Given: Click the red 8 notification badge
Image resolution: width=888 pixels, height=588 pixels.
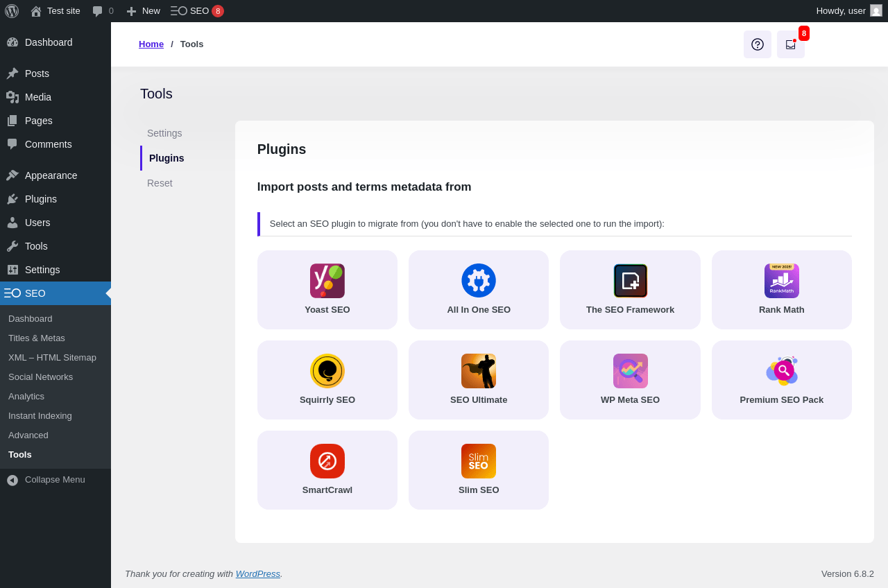Looking at the screenshot, I should tap(804, 33).
